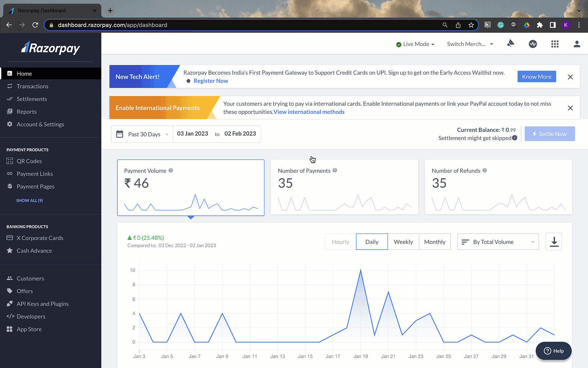
Task: Open Offers in the sidebar
Action: tap(51, 291)
